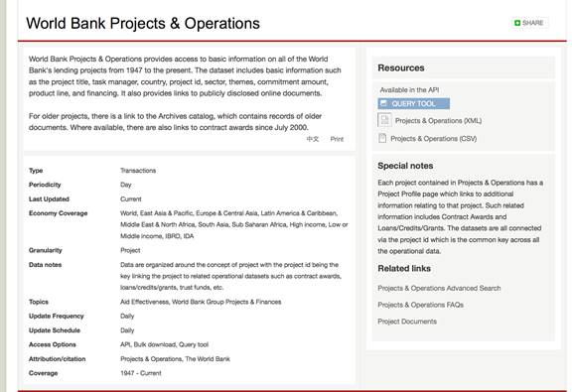This screenshot has width=572, height=392.
Task: Click the XML file icon
Action: (384, 120)
